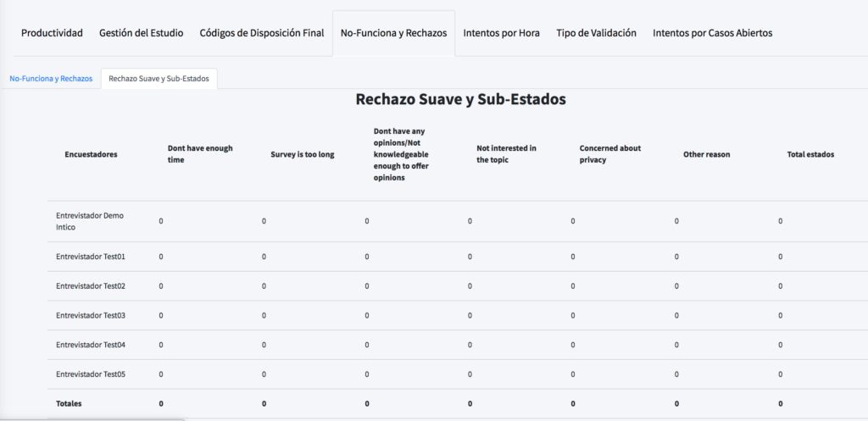Click the Concerned about privacy column header
The width and height of the screenshot is (868, 421).
point(610,154)
